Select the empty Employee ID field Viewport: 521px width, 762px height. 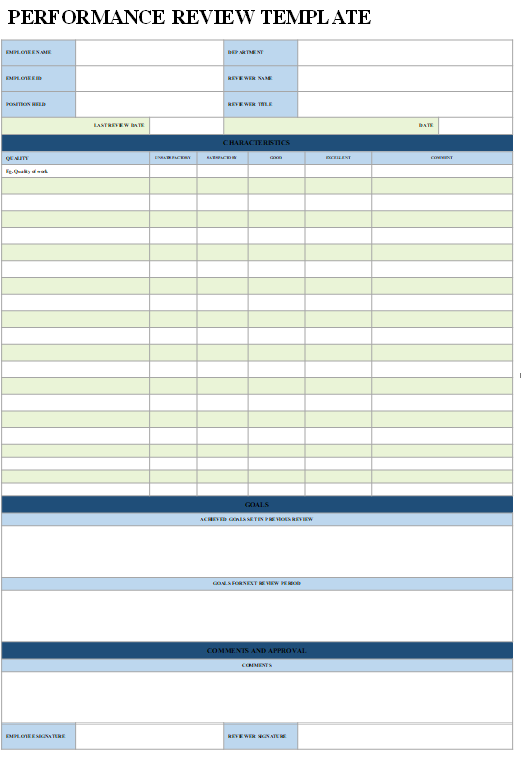[x=149, y=78]
